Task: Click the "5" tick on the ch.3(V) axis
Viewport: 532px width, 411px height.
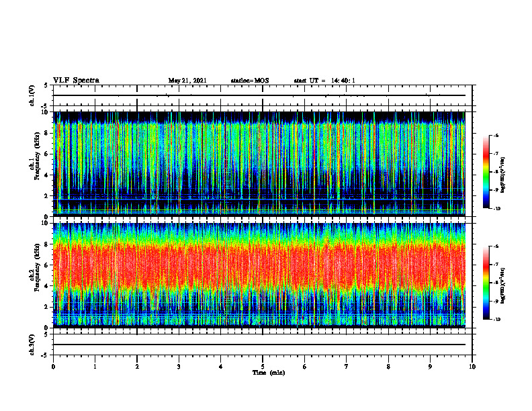Action: 46,335
